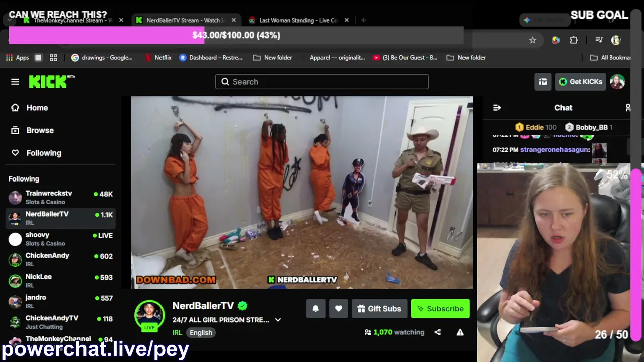The width and height of the screenshot is (644, 362).
Task: Open ChickenAndyTV Just Chatting channel
Action: pos(60,322)
